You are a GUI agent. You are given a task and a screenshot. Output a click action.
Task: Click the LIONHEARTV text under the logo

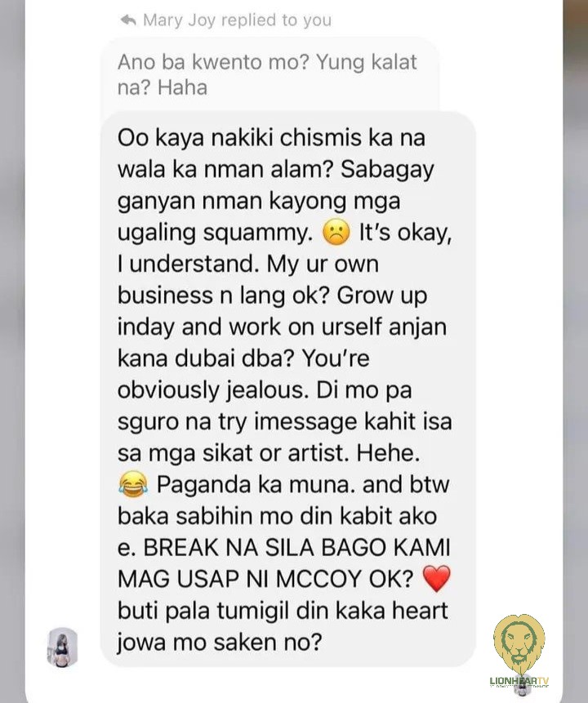point(519,681)
